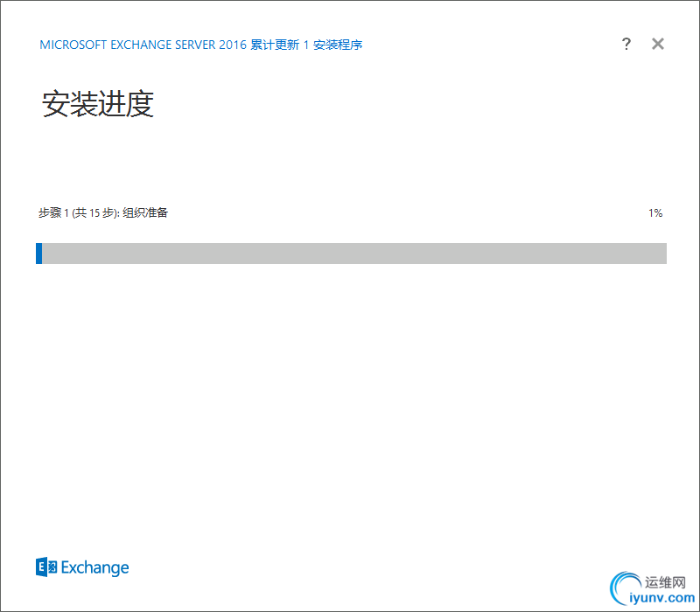Click the Exchange logo at bottom left

[x=82, y=567]
